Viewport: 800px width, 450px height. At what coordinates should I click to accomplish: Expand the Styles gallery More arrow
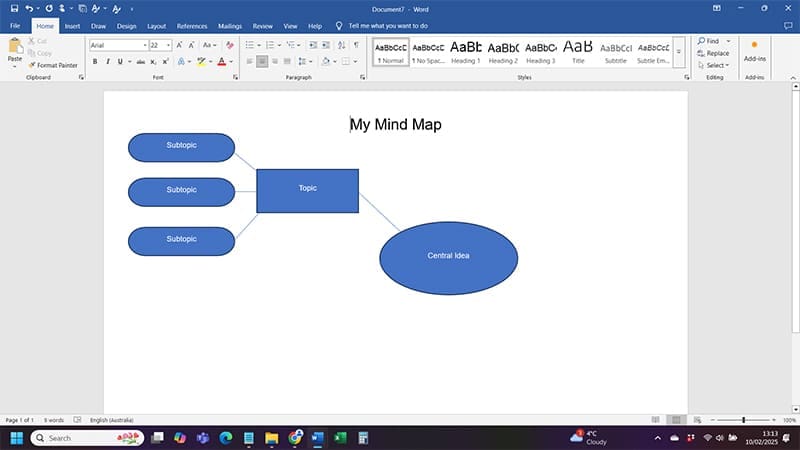click(679, 61)
